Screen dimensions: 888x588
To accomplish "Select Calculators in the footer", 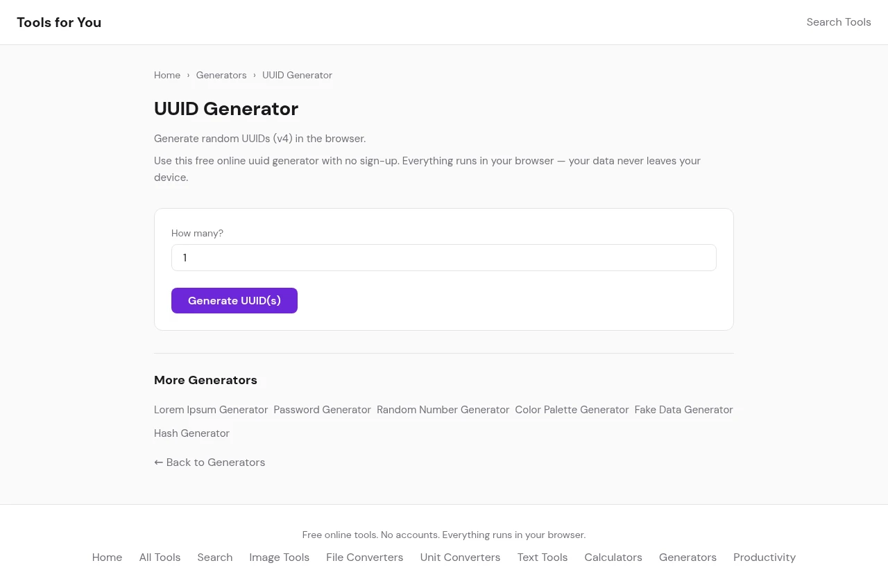I will tap(613, 557).
